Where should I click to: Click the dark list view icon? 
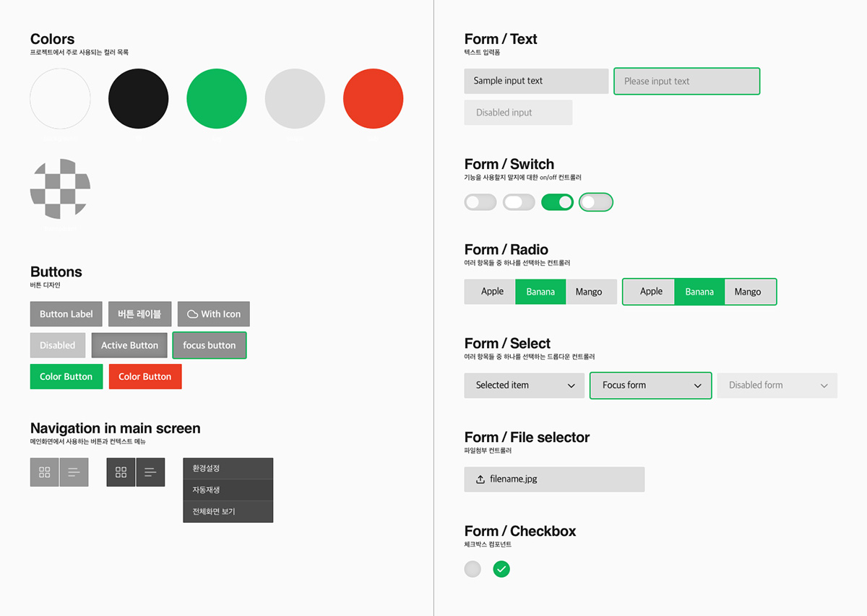click(x=150, y=472)
